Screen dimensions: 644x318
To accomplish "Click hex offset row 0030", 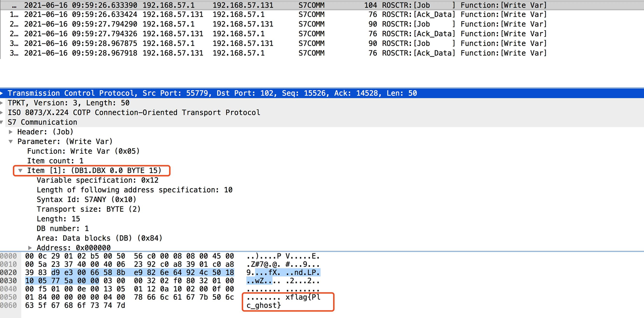I will click(9, 281).
